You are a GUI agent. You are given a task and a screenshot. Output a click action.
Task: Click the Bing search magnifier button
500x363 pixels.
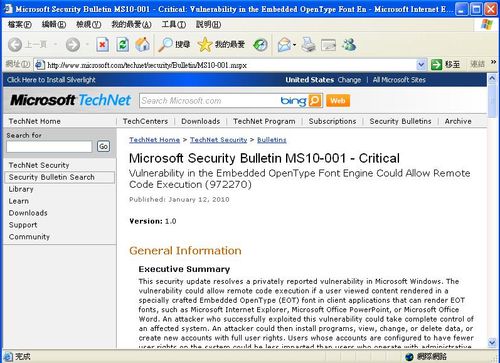(x=315, y=101)
